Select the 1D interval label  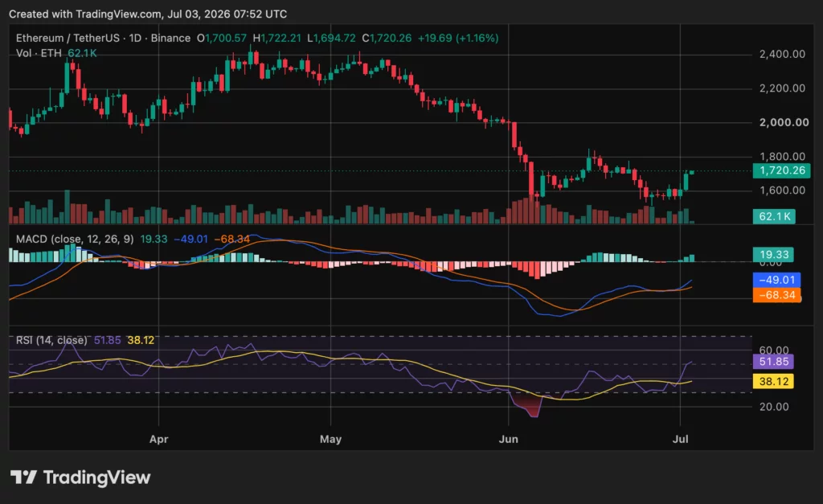tap(135, 38)
